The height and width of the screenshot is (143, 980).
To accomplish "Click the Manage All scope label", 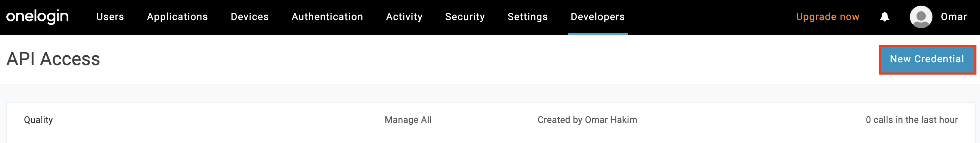I will coord(408,120).
